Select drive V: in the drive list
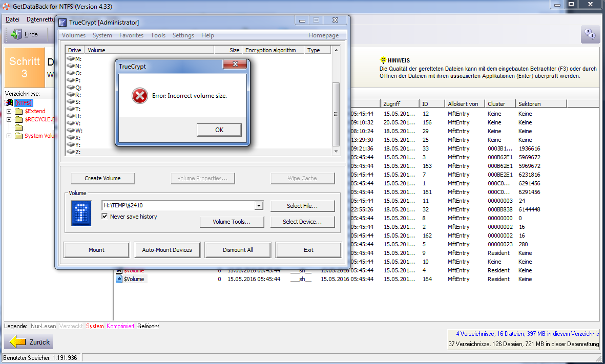605x364 pixels. click(x=74, y=123)
